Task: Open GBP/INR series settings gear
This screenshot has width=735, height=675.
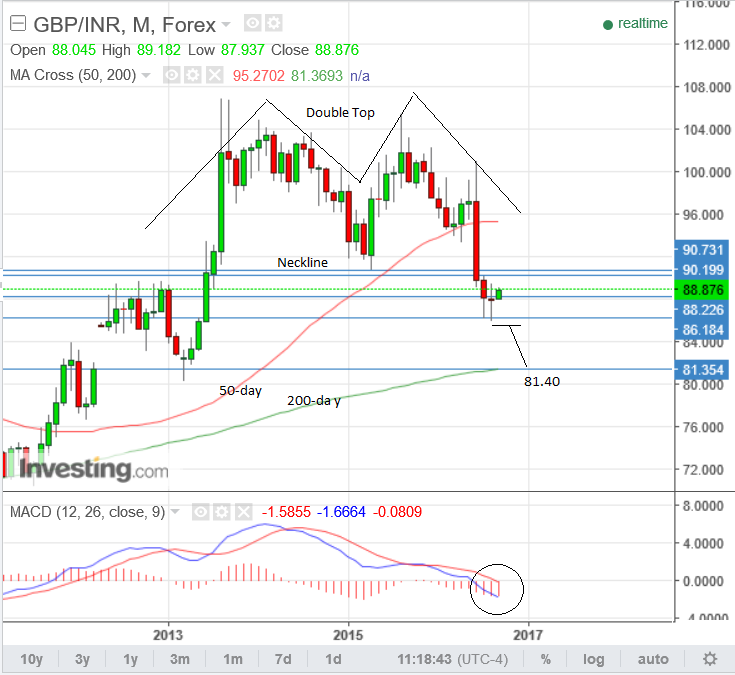Action: coord(273,23)
